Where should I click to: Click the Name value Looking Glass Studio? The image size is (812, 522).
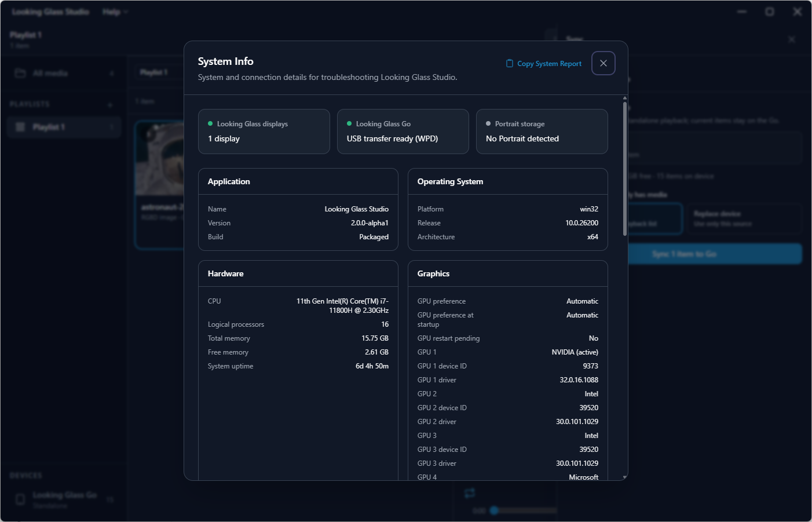click(356, 209)
